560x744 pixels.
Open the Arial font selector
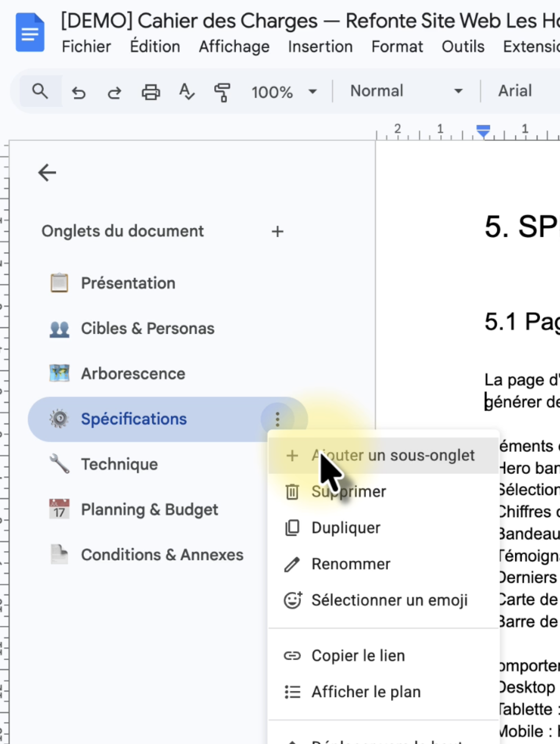tap(515, 91)
